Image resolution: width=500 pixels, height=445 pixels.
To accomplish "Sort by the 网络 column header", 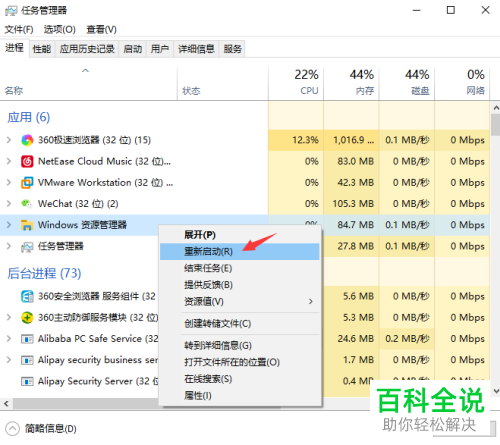I will click(462, 83).
